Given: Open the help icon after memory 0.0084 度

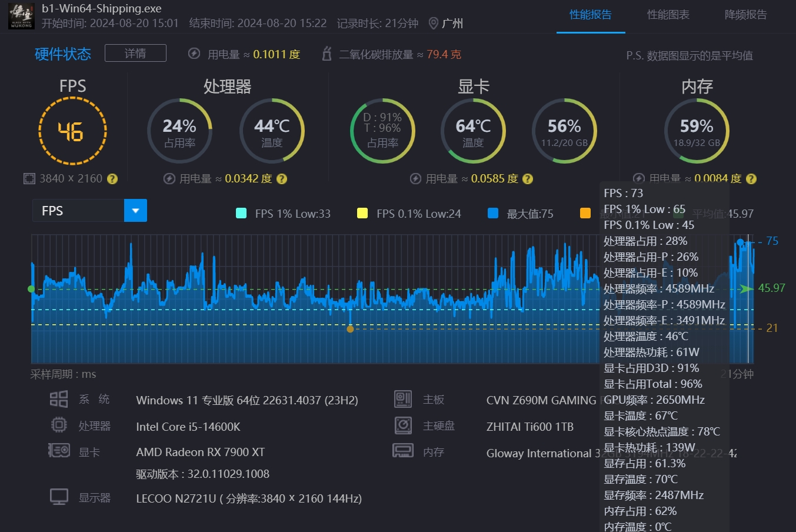Looking at the screenshot, I should coord(751,179).
